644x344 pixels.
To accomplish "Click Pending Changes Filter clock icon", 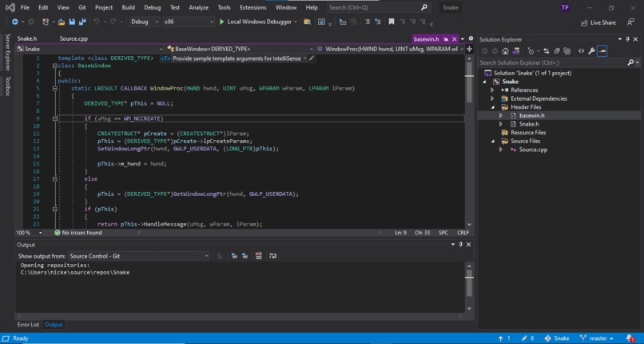I will [531, 51].
